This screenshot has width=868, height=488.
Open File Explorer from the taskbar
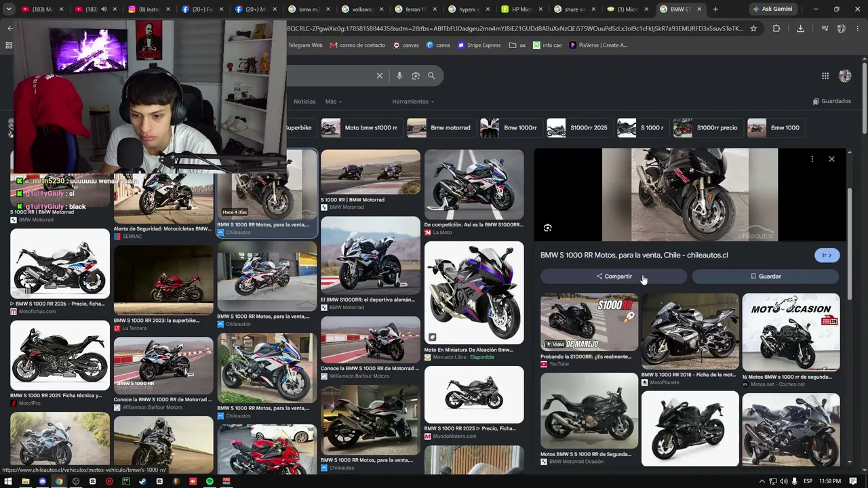coord(26,481)
